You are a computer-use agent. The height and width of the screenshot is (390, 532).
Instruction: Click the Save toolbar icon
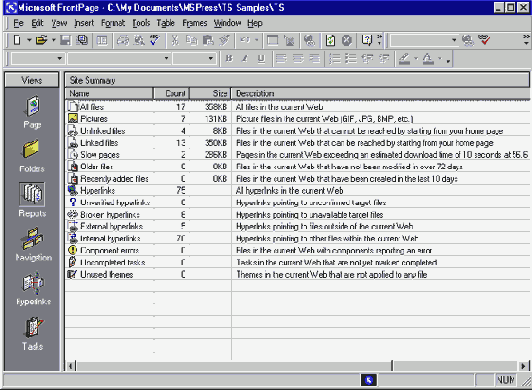point(65,40)
